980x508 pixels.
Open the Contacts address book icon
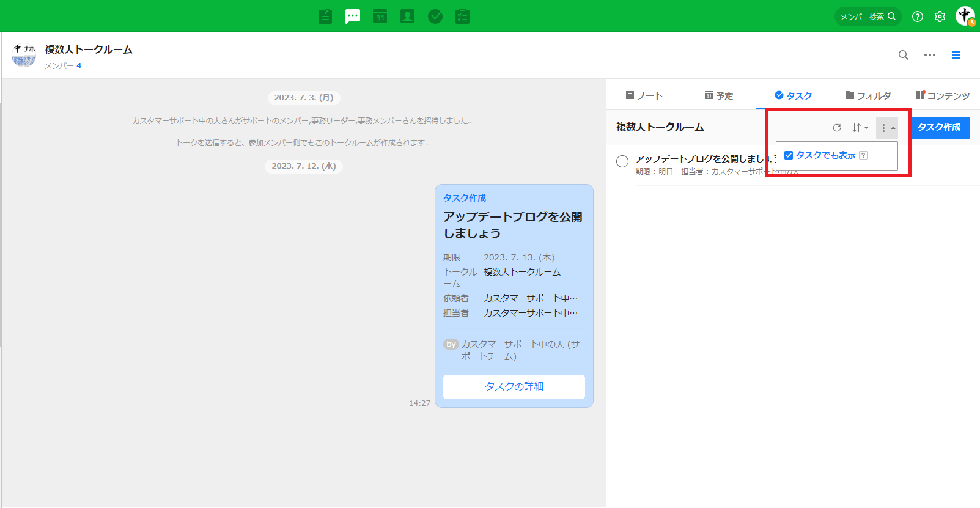pyautogui.click(x=407, y=17)
